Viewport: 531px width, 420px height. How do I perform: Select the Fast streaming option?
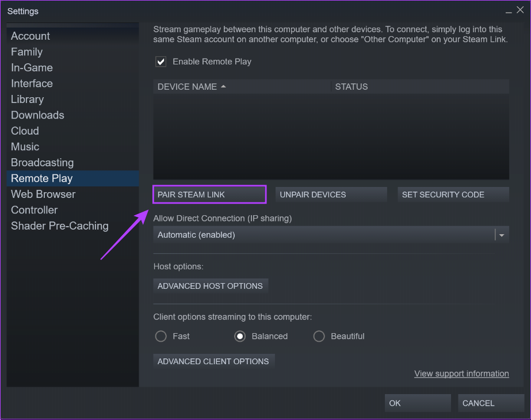161,337
